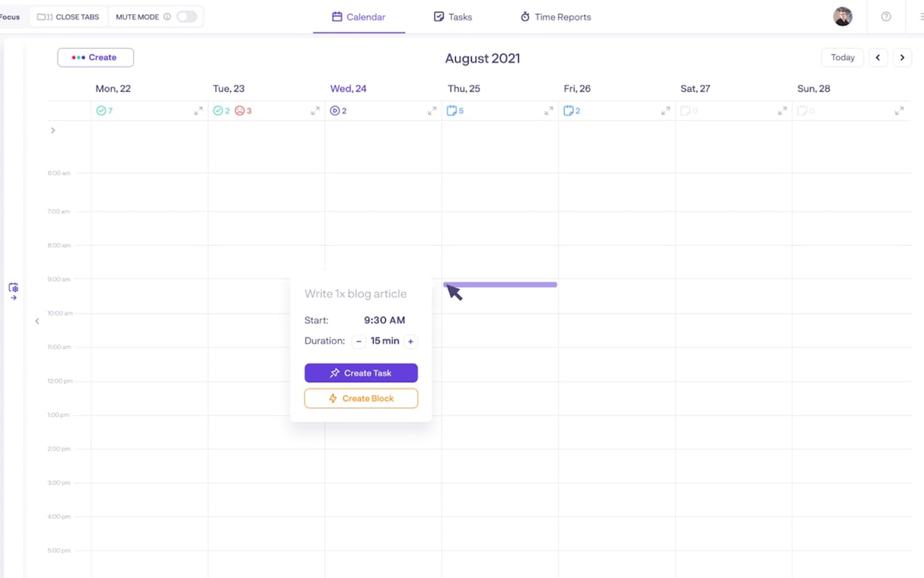Go to the next week arrow
The image size is (924, 578).
tap(902, 57)
